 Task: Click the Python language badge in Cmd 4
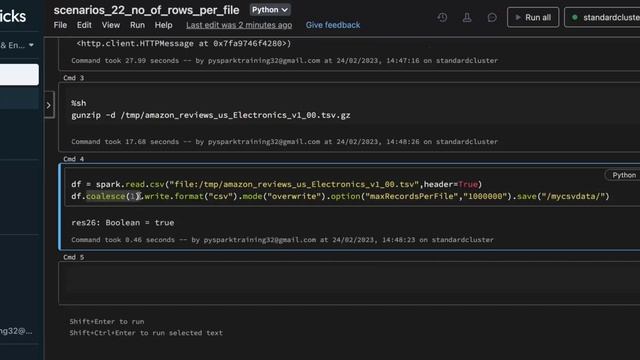coord(623,175)
